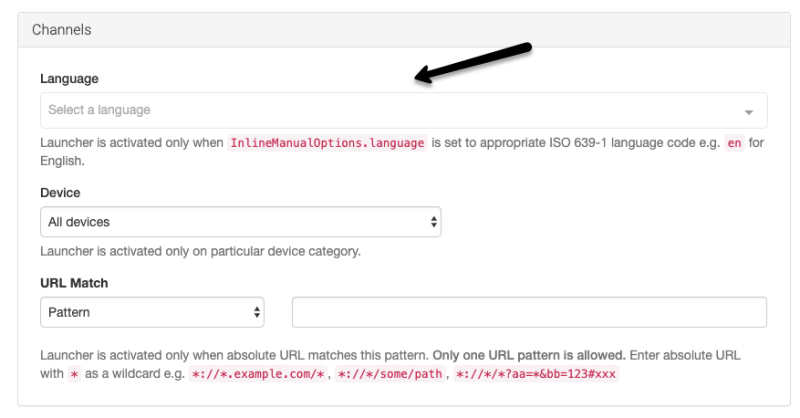Click the InlineManualOptions.language code snippet
This screenshot has height=418, width=800.
coord(327,143)
